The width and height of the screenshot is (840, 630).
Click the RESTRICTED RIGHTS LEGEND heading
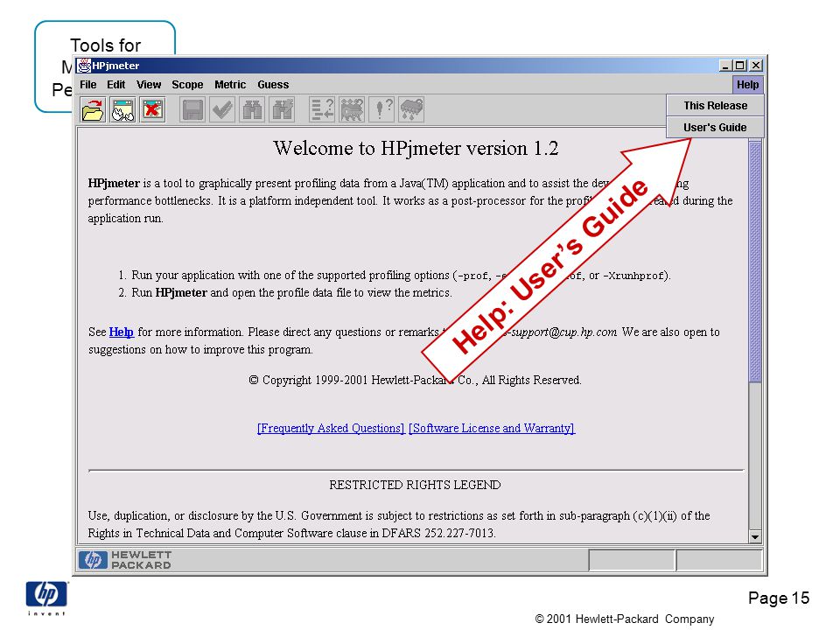click(x=415, y=485)
